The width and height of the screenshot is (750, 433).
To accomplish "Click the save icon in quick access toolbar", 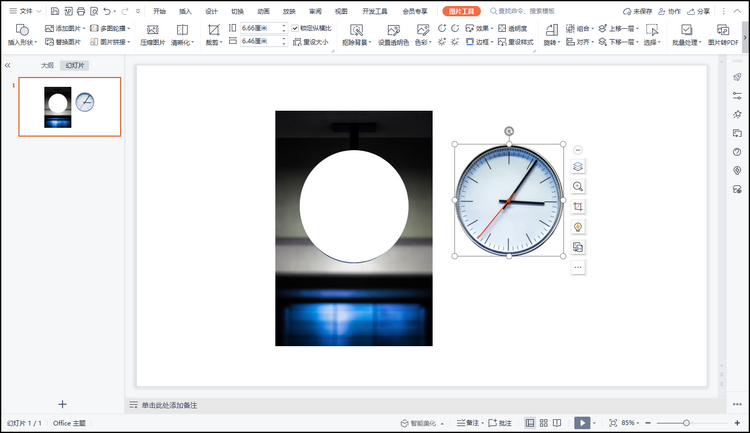I will pos(55,11).
